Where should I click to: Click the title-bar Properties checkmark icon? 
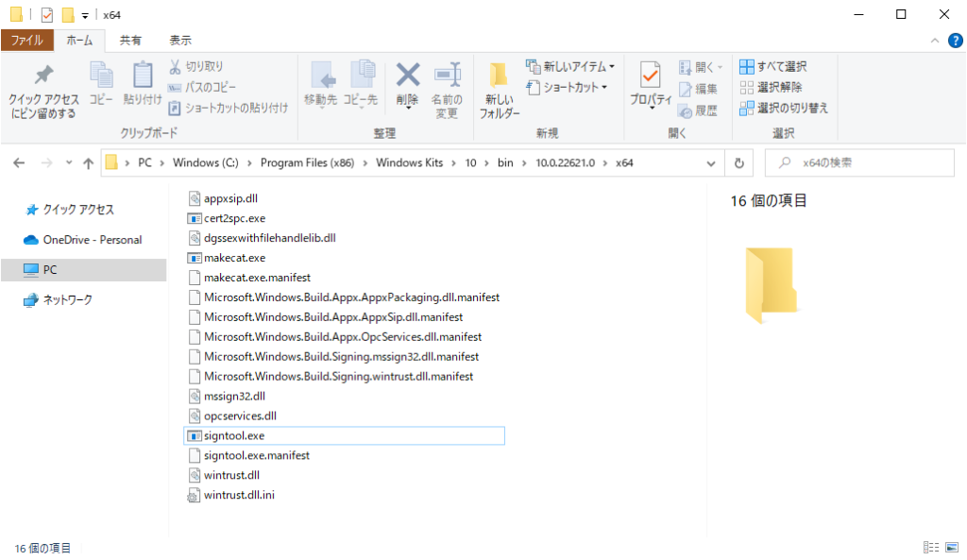coord(47,15)
